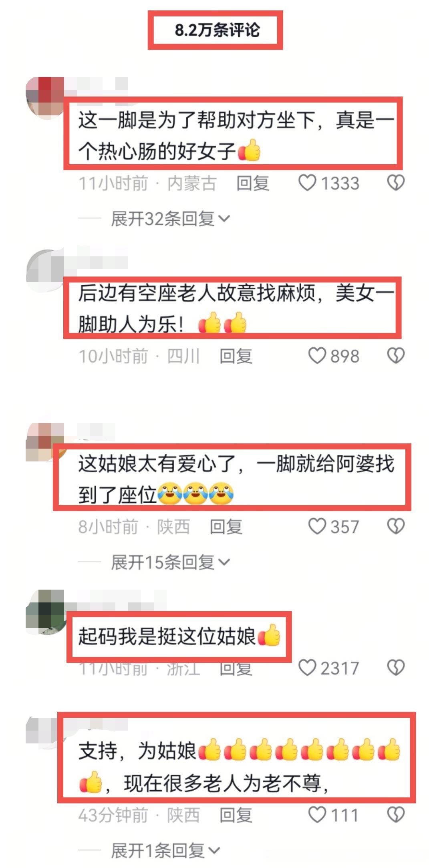The width and height of the screenshot is (429, 868).
Task: Like the comment with 1333 likes
Action: [308, 183]
